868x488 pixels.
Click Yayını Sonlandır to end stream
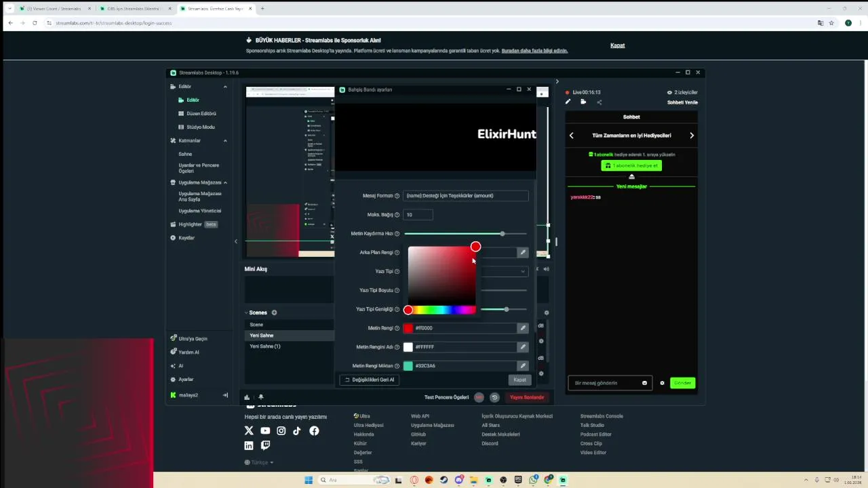pos(527,397)
